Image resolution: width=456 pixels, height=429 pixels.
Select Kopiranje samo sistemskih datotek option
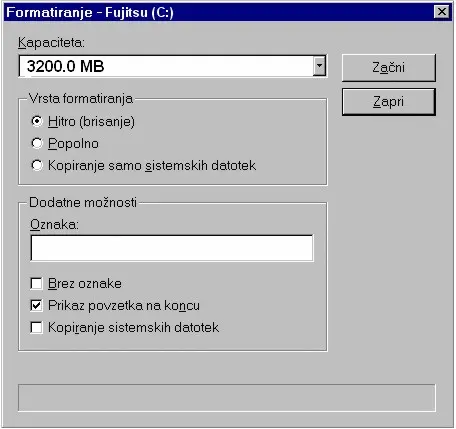coord(37,165)
